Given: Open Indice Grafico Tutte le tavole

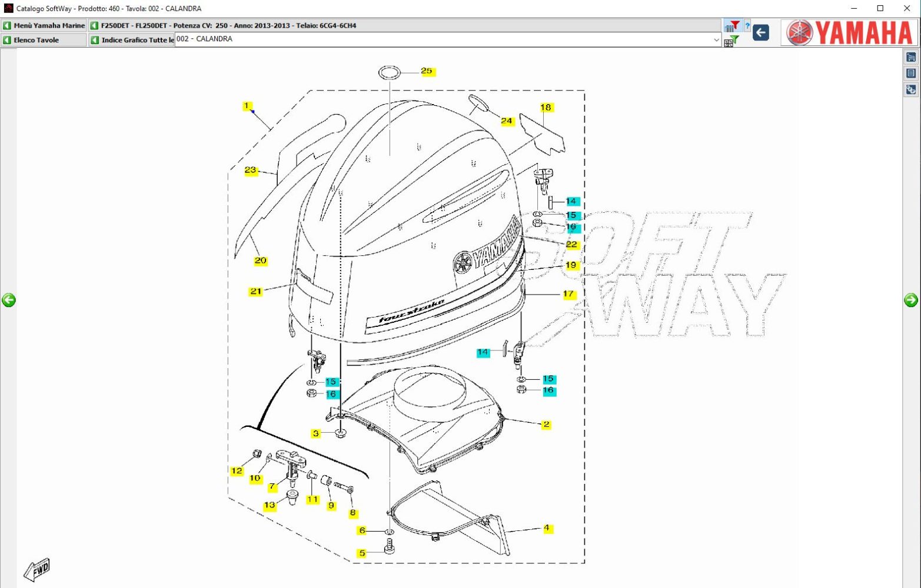Looking at the screenshot, I should (132, 40).
